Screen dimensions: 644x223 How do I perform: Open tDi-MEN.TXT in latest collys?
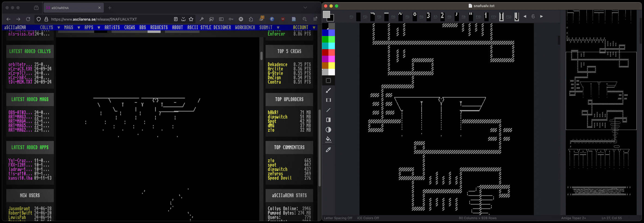click(20, 82)
